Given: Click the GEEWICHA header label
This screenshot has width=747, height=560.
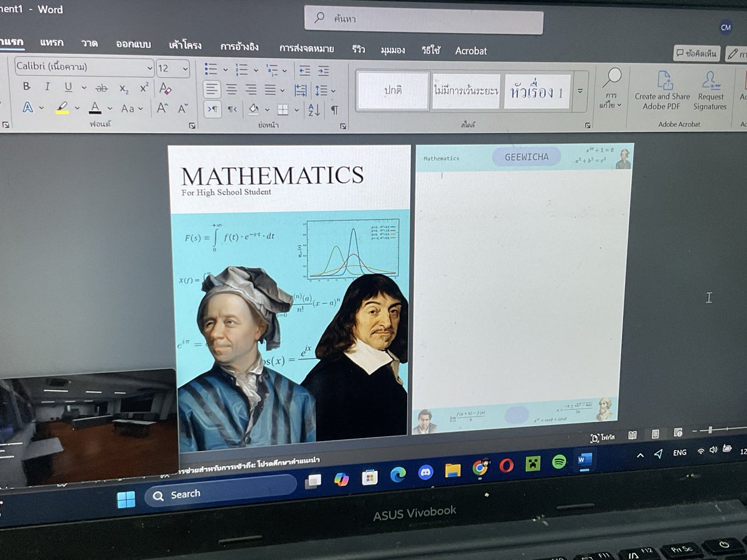Looking at the screenshot, I should tap(527, 157).
